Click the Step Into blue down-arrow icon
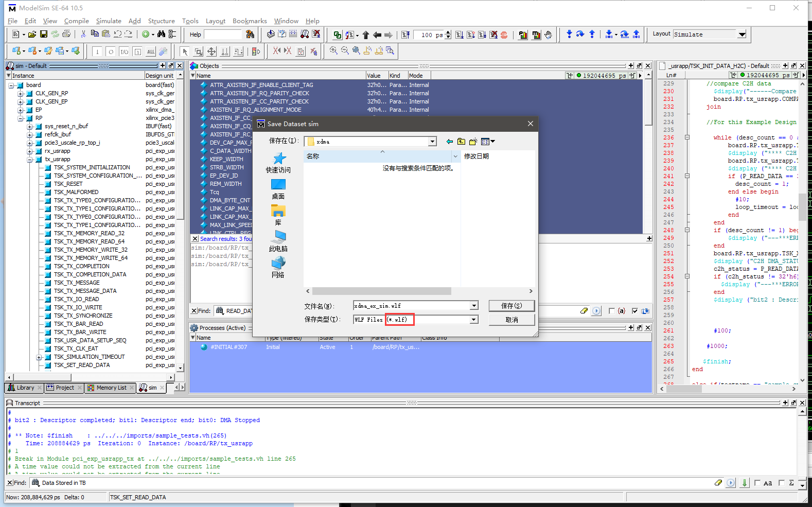 coord(569,34)
